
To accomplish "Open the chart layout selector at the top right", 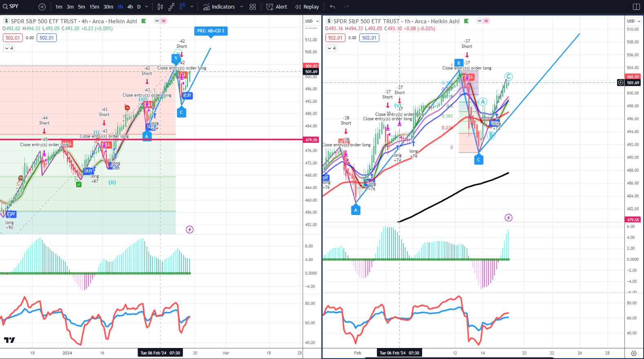I will pos(636,7).
